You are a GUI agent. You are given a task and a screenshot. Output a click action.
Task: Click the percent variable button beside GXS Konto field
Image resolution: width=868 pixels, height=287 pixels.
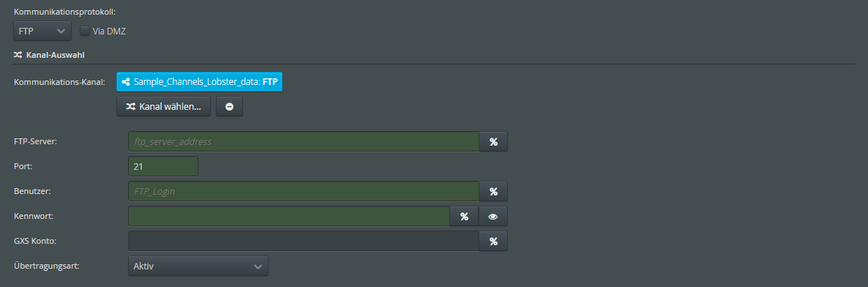[493, 241]
